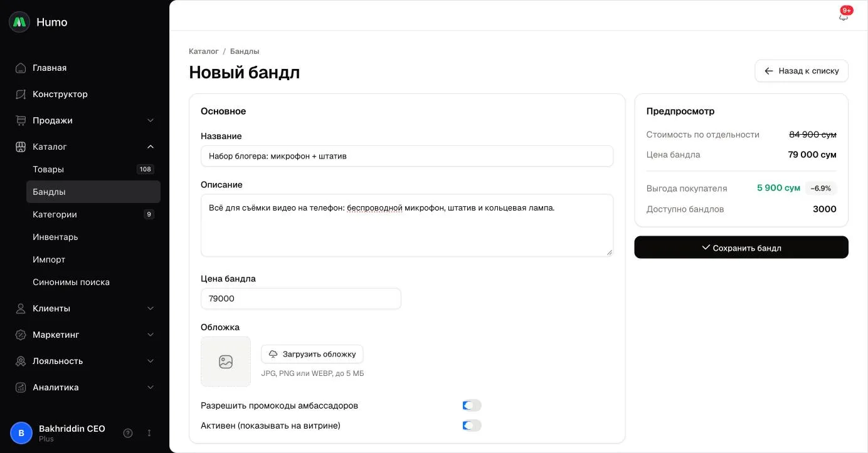Click the Назад к списку button

[802, 71]
